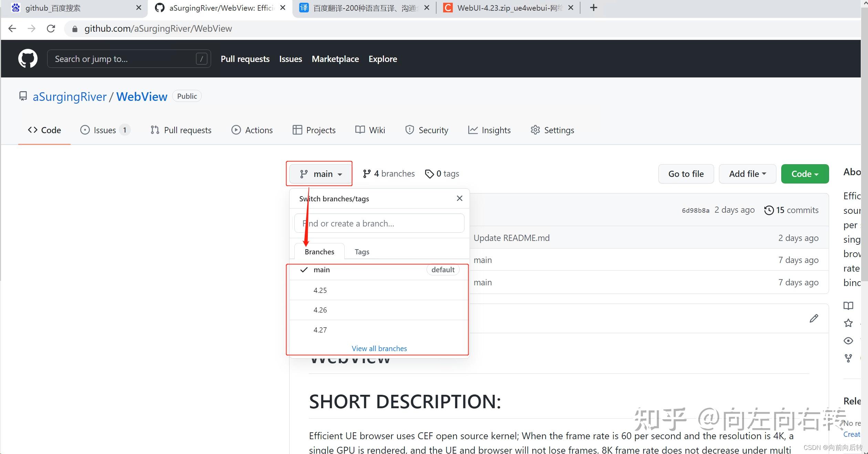
Task: Click the fork icon in sidebar
Action: [848, 358]
